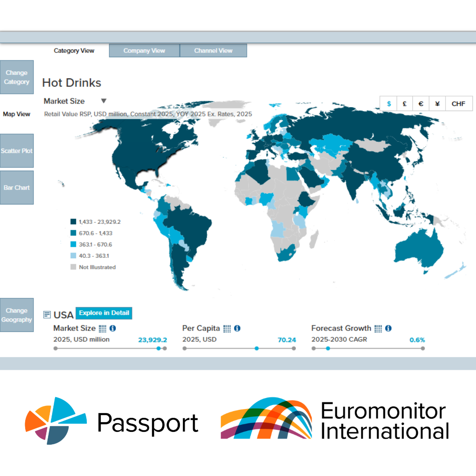Screen dimensions: 476x476
Task: Select the yen currency option
Action: 437,104
